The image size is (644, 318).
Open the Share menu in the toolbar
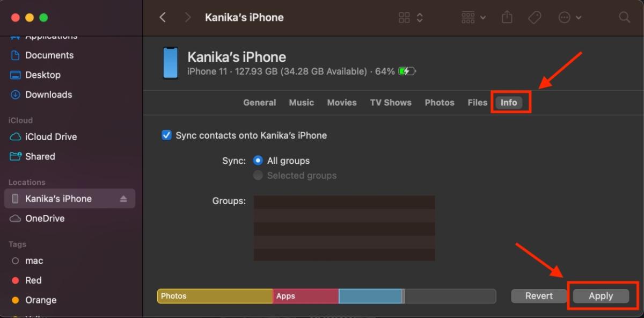507,17
